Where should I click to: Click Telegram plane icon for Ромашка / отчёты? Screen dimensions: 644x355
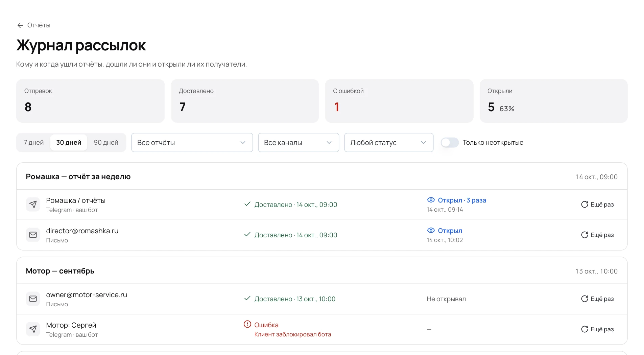(x=33, y=205)
